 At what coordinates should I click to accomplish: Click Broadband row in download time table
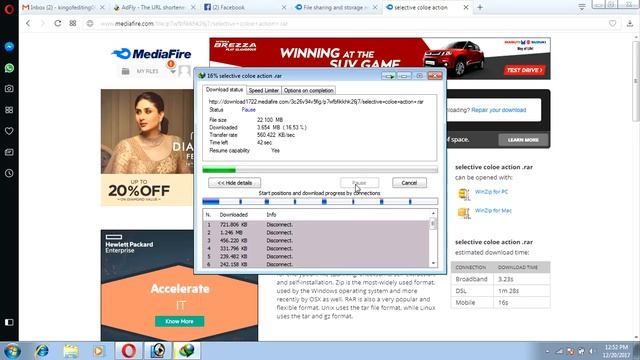(x=500, y=279)
